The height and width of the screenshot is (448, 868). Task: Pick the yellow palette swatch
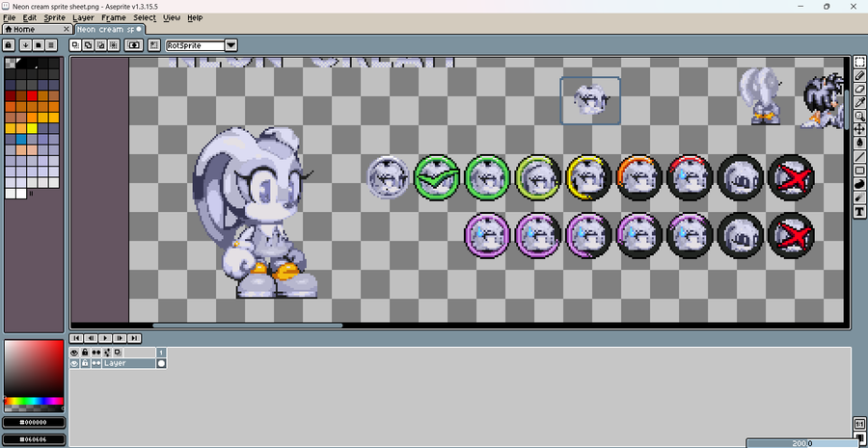pos(32,128)
